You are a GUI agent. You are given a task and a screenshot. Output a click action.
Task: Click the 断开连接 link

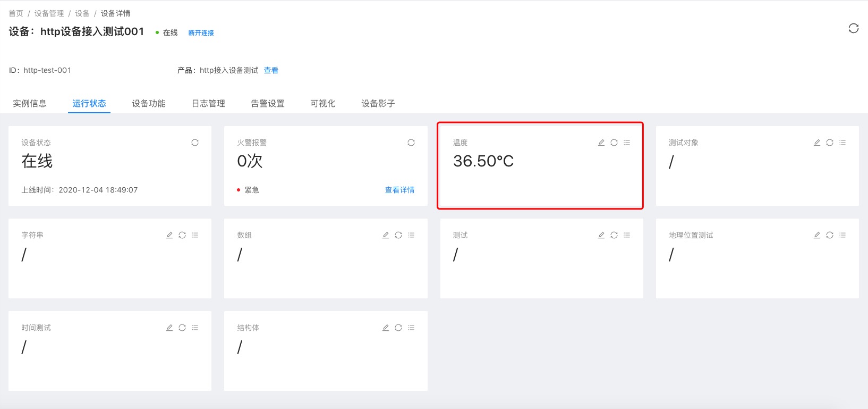coord(201,33)
